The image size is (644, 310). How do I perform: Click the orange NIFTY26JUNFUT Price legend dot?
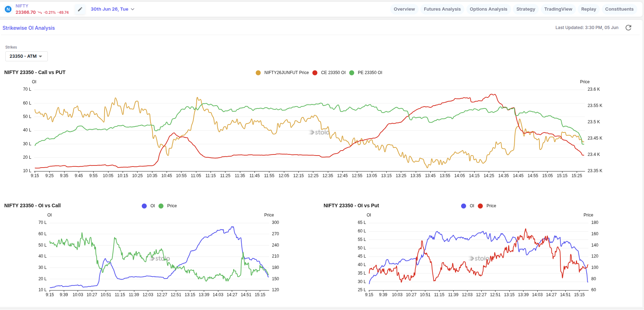[x=258, y=73]
